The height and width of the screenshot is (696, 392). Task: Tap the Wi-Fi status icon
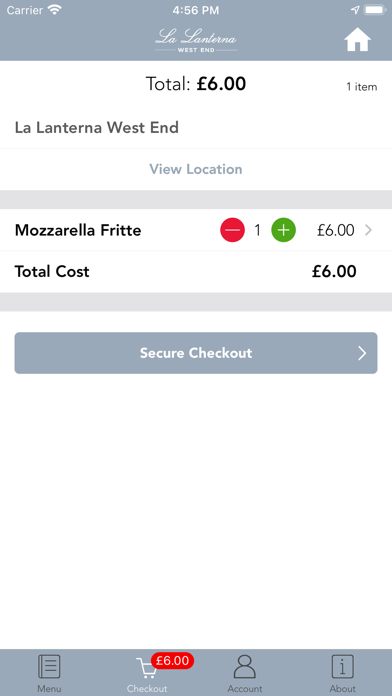pyautogui.click(x=55, y=10)
